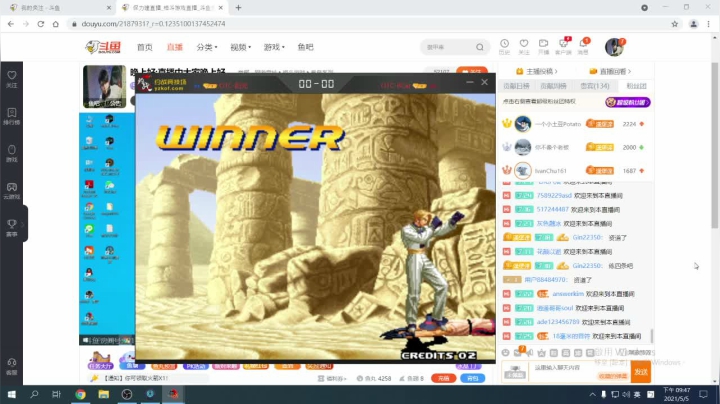
Task: Open the 消息 notification icon
Action: coord(583,46)
